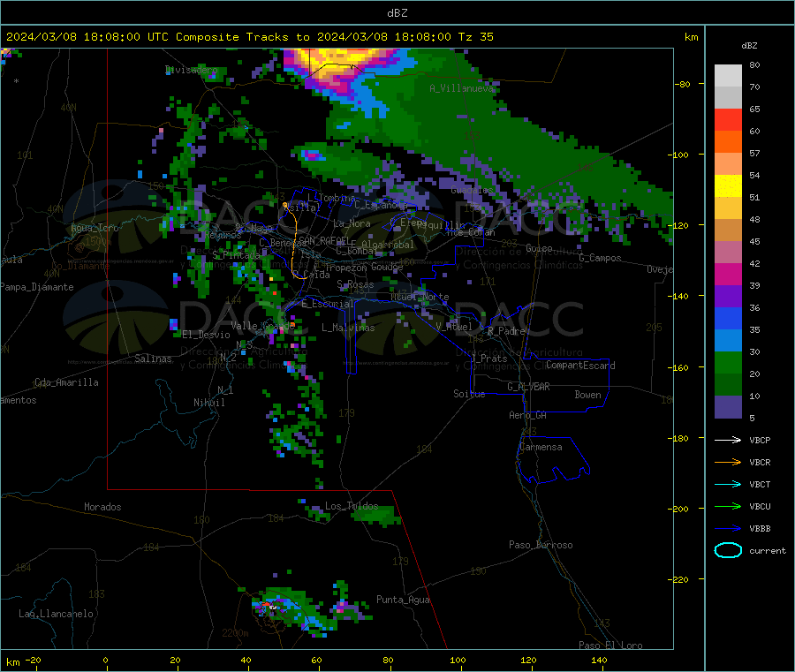The height and width of the screenshot is (672, 795).
Task: Click the 'G_ALVEAR' map label
Action: point(528,387)
